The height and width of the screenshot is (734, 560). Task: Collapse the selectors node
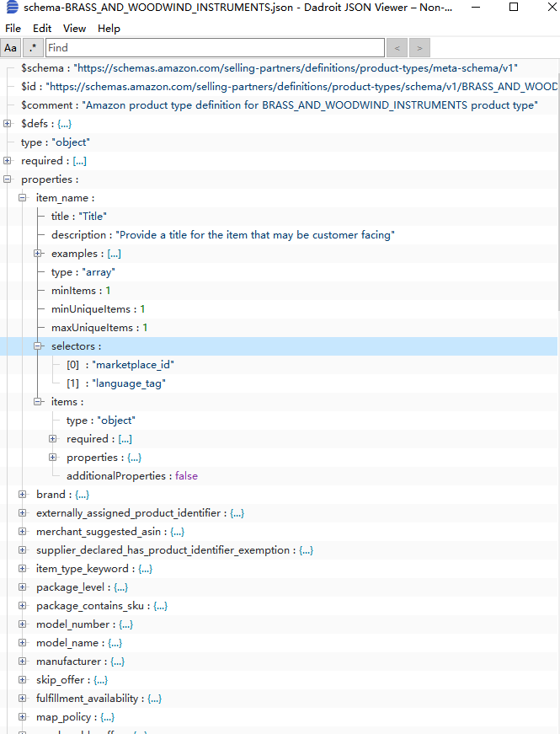(x=38, y=346)
